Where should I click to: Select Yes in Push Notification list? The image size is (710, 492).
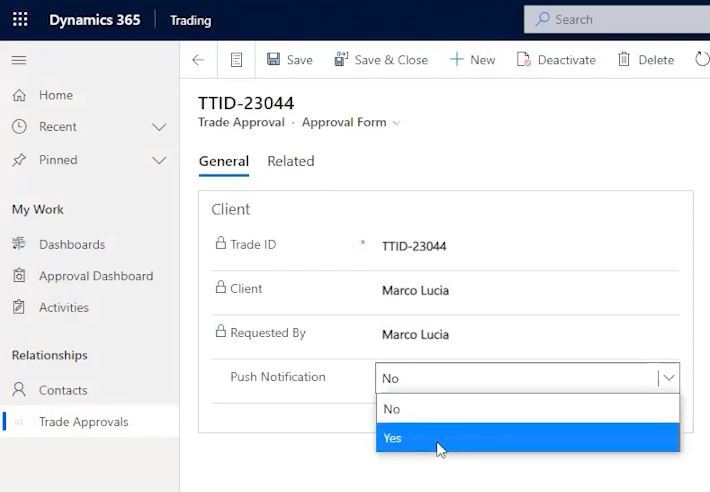click(x=528, y=438)
